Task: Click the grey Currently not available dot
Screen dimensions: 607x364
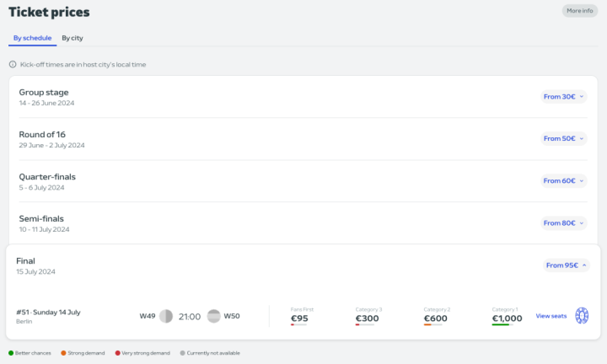Action: 182,353
